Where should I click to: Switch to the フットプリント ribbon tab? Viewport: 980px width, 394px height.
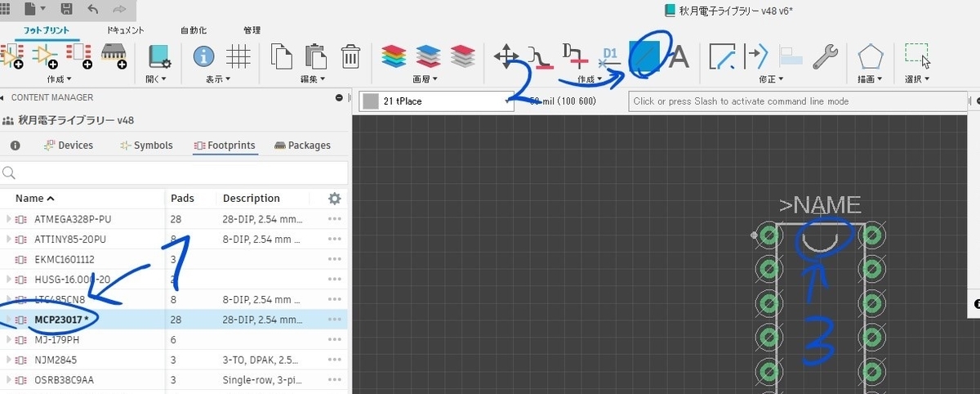[x=46, y=30]
